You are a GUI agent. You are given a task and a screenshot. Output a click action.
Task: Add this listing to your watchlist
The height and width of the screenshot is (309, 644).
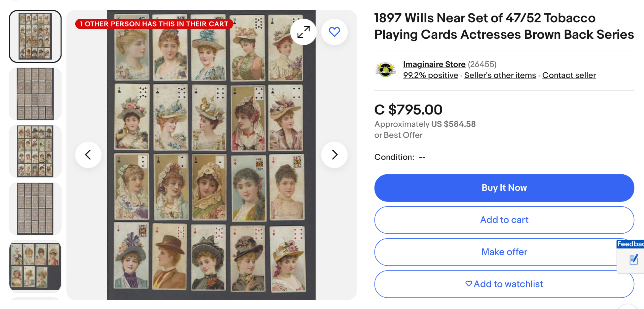coord(504,284)
